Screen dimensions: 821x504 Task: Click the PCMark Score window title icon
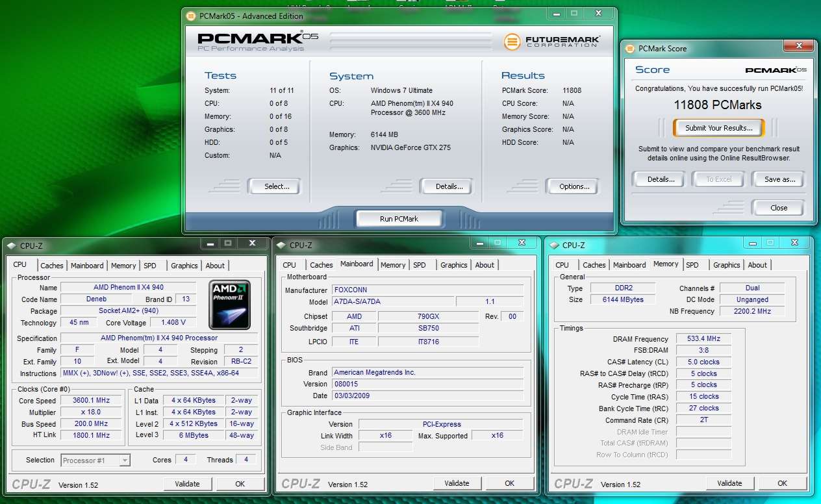coord(629,48)
